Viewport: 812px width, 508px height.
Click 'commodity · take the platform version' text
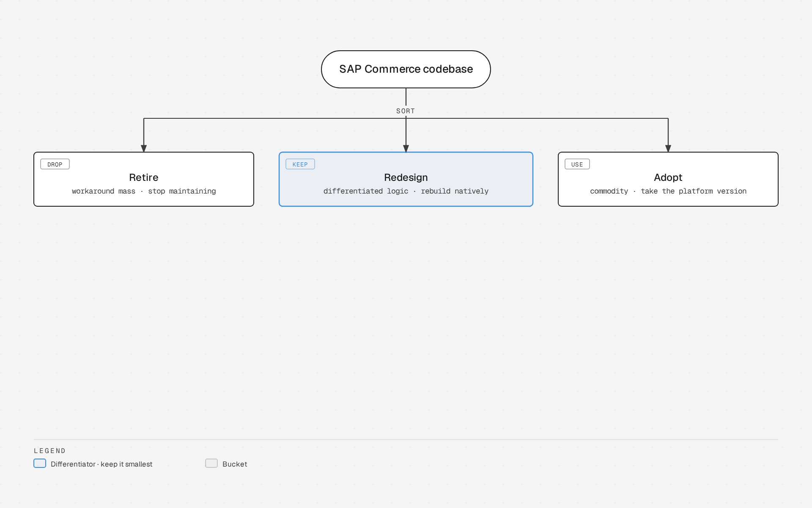(x=668, y=191)
